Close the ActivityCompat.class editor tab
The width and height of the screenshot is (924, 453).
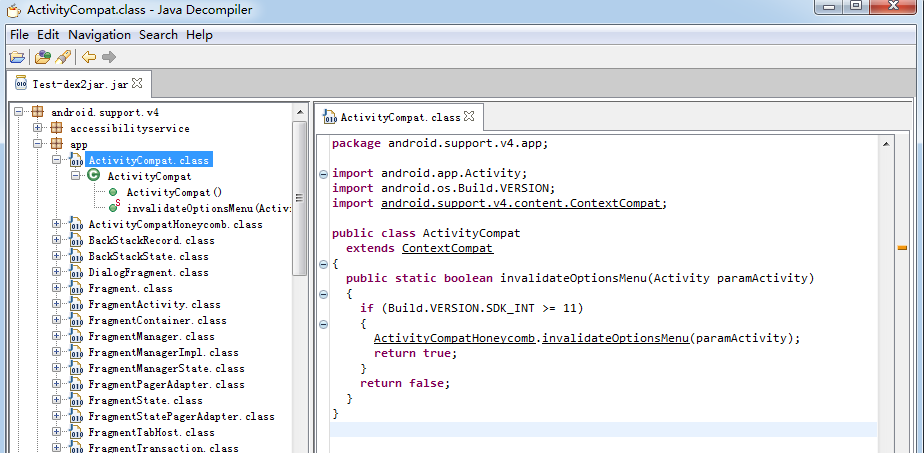(x=468, y=116)
